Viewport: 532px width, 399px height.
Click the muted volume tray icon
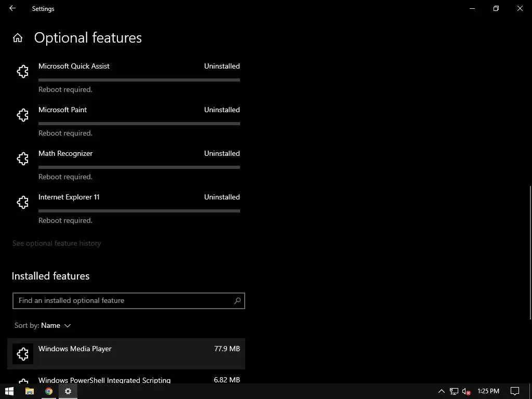click(466, 392)
